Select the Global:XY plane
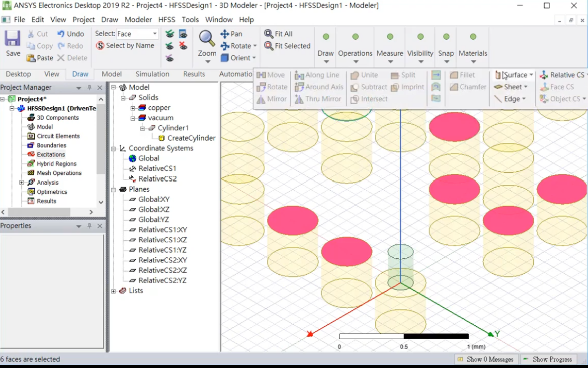 (x=154, y=199)
